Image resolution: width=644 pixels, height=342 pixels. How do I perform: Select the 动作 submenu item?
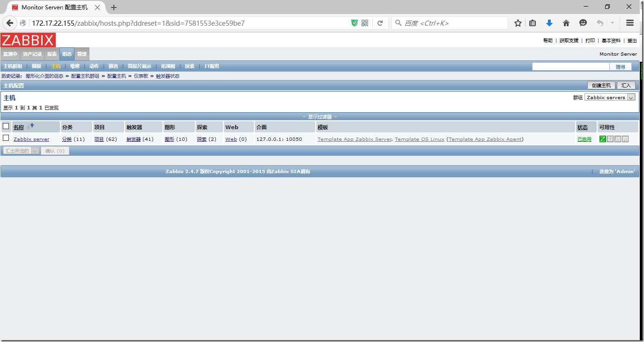94,66
